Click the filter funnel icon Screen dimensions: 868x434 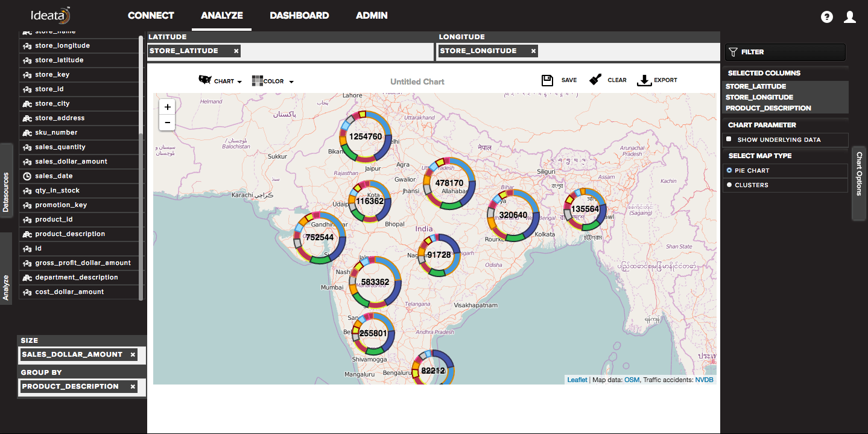pos(733,52)
